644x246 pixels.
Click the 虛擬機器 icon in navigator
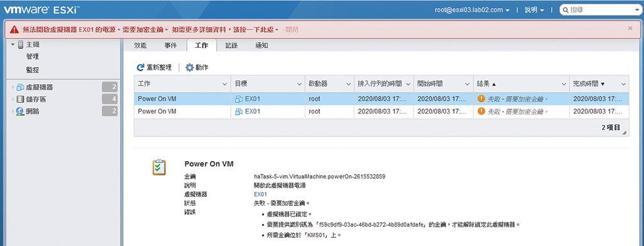click(20, 87)
